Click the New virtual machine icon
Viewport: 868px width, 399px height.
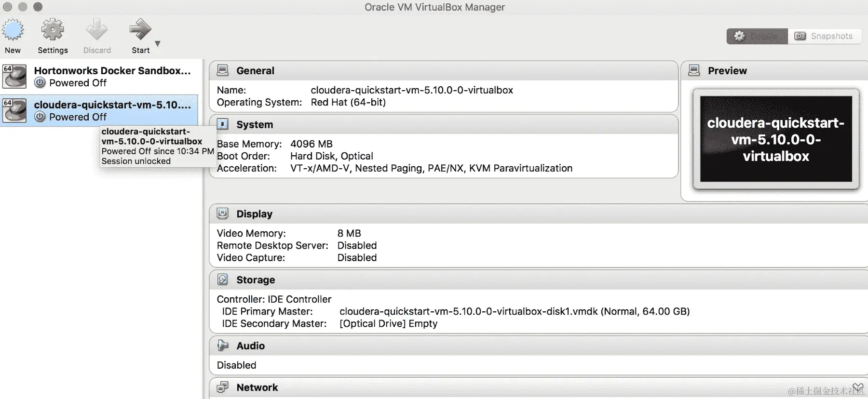(13, 30)
